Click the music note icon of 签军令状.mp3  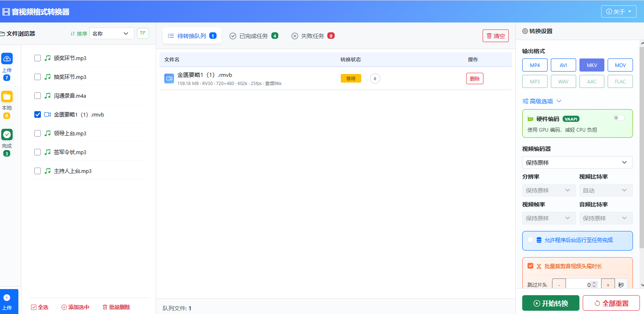tap(48, 152)
